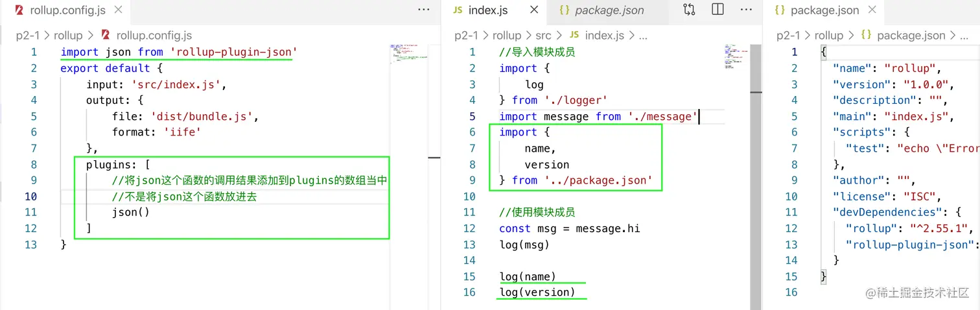Click log(name) line in index.js
Image resolution: width=980 pixels, height=310 pixels.
(528, 277)
